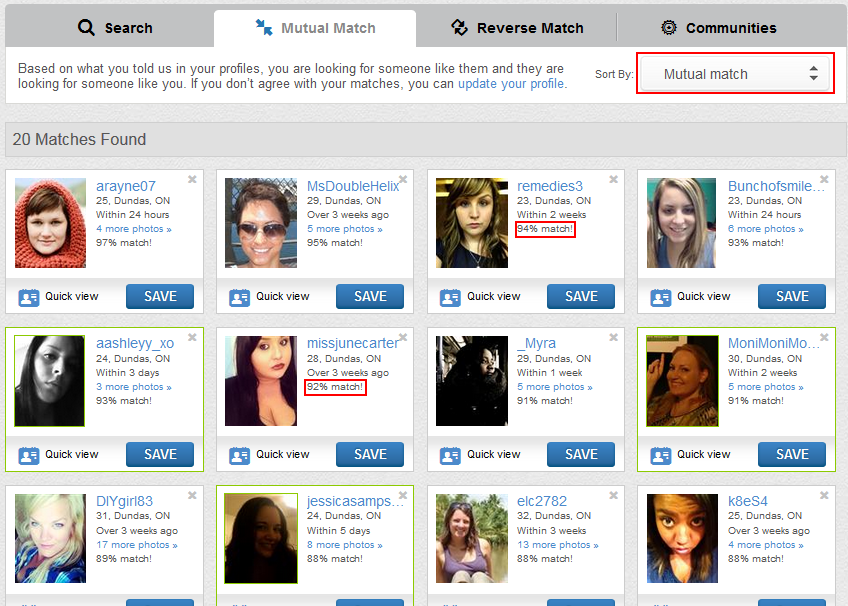This screenshot has height=606, width=848.
Task: Open Quick view icon on missjunecarter's card
Action: 240,454
